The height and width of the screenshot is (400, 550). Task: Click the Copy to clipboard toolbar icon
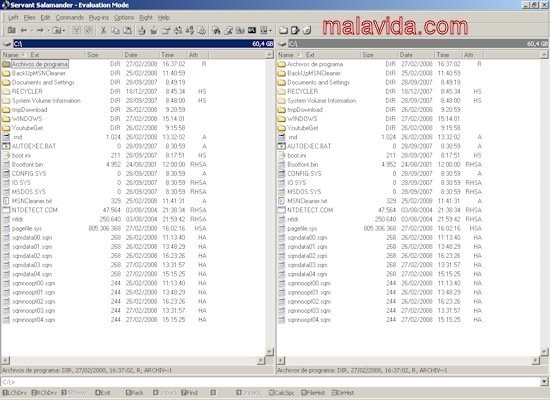point(115,31)
